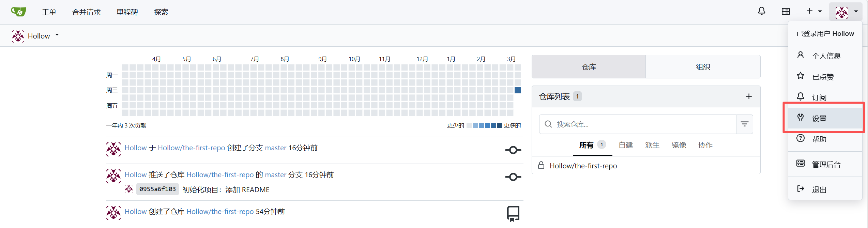Expand the Hollow dashboard context dropdown
868x228 pixels.
(x=35, y=36)
